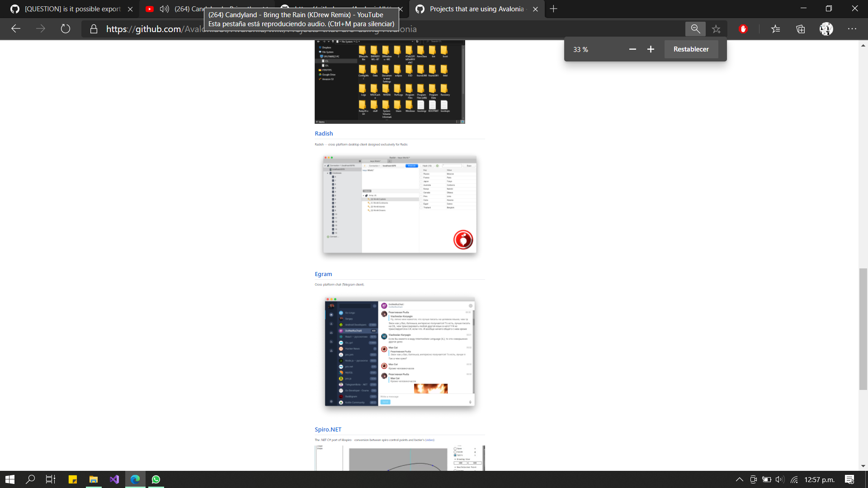The image size is (868, 488).
Task: Open the zoom magnifier icon in address bar
Action: 695,29
